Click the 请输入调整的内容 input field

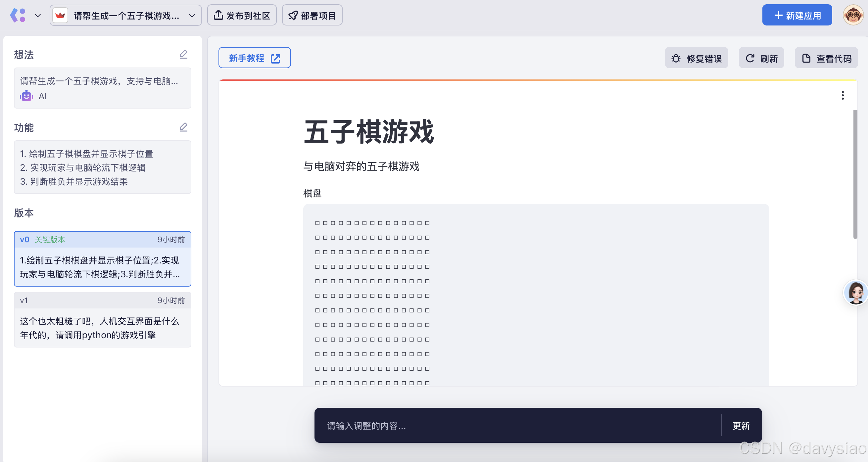pyautogui.click(x=515, y=426)
